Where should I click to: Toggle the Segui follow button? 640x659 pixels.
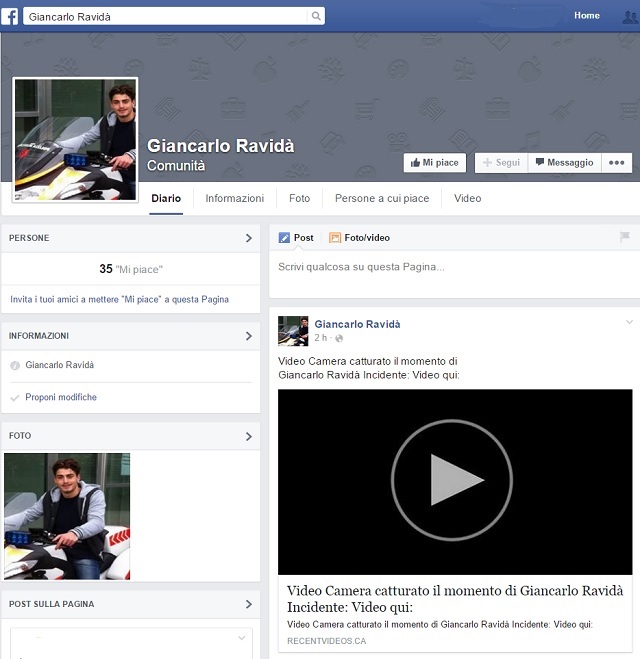coord(501,163)
